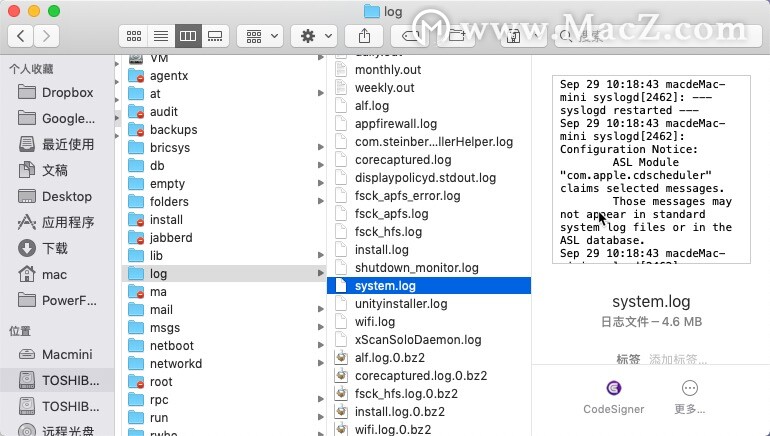Expand the empty folder arrow
Image resolution: width=770 pixels, height=436 pixels.
pyautogui.click(x=321, y=183)
